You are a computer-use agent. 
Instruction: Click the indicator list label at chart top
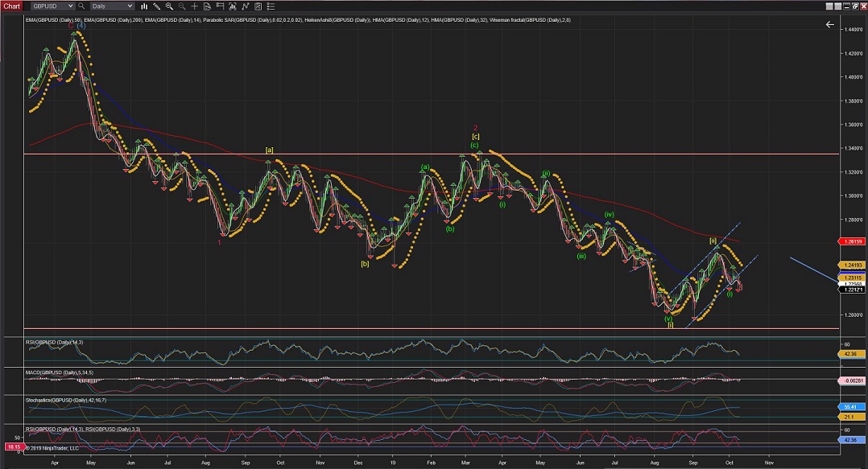[298, 20]
